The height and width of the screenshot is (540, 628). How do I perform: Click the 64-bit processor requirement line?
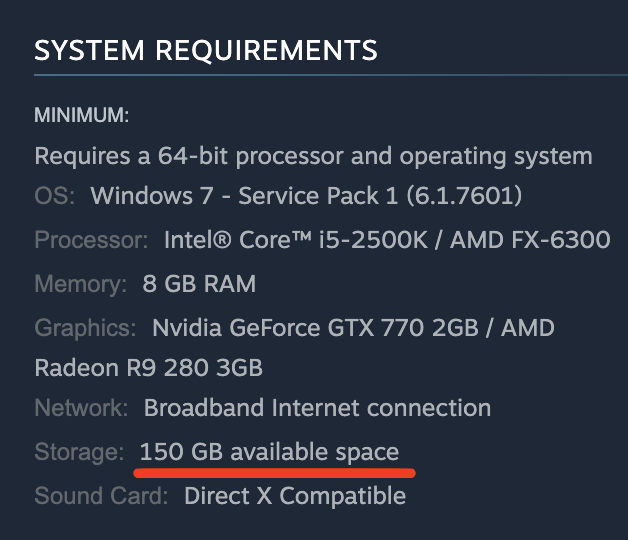pos(313,156)
